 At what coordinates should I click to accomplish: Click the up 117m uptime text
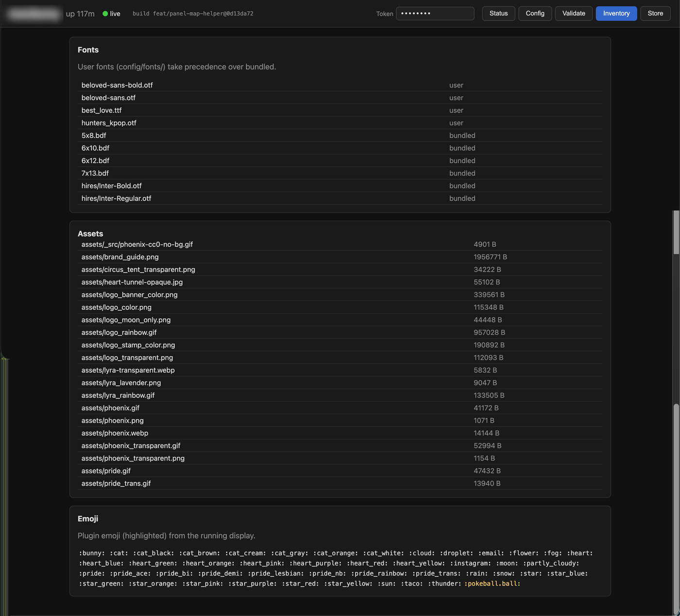coord(80,14)
